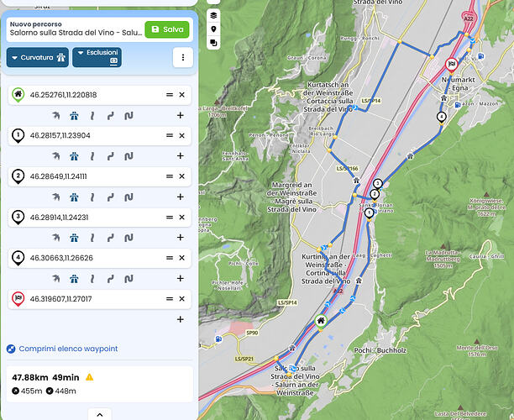Click the fuel station icon near Neumarkt

point(458,105)
